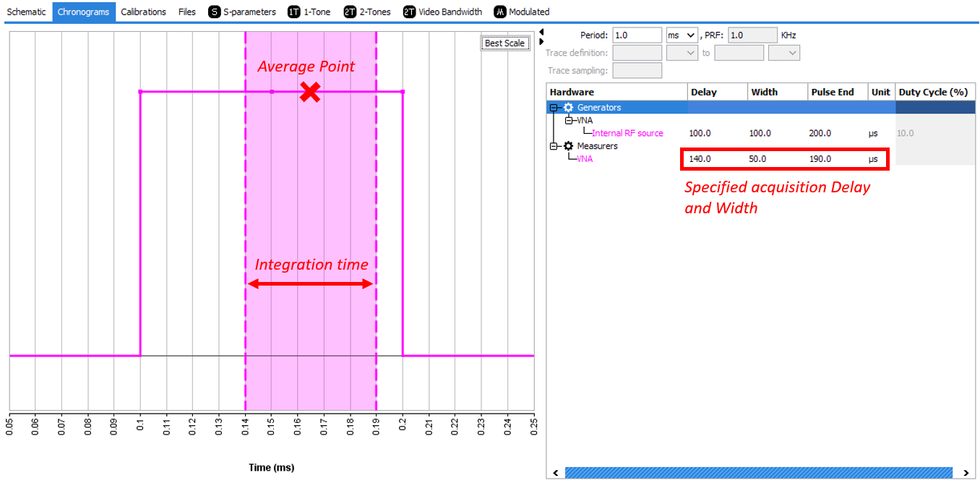Collapse the Generators tree node

pyautogui.click(x=554, y=107)
